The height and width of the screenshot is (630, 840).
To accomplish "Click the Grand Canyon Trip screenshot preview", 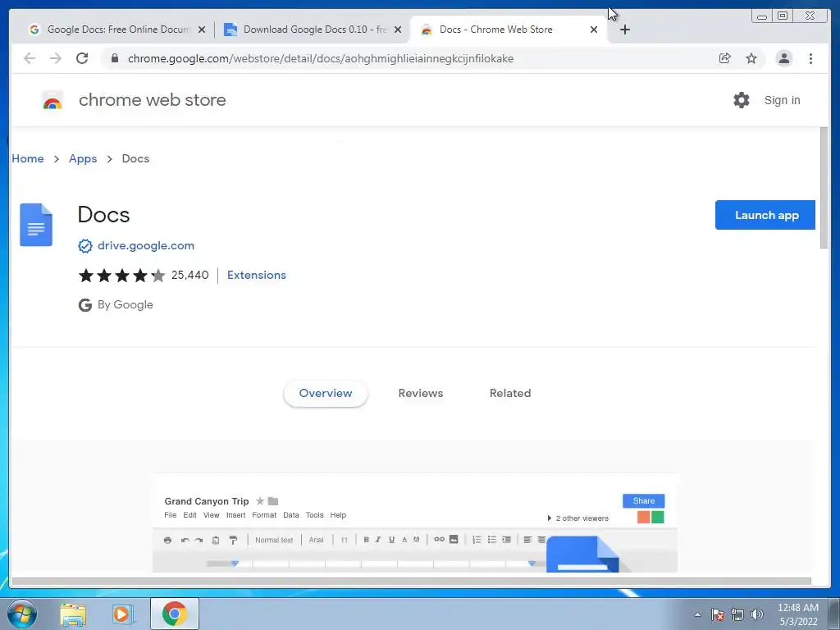I will pos(414,523).
